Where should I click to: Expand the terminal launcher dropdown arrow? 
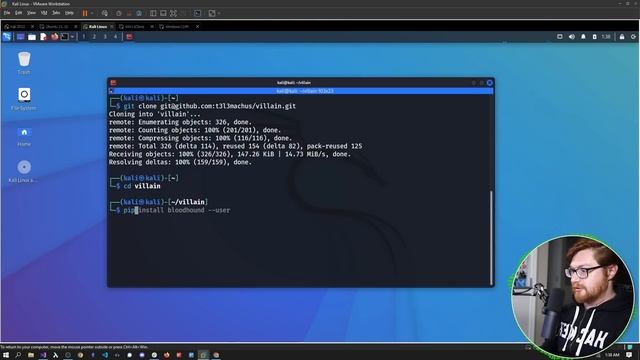[x=72, y=37]
